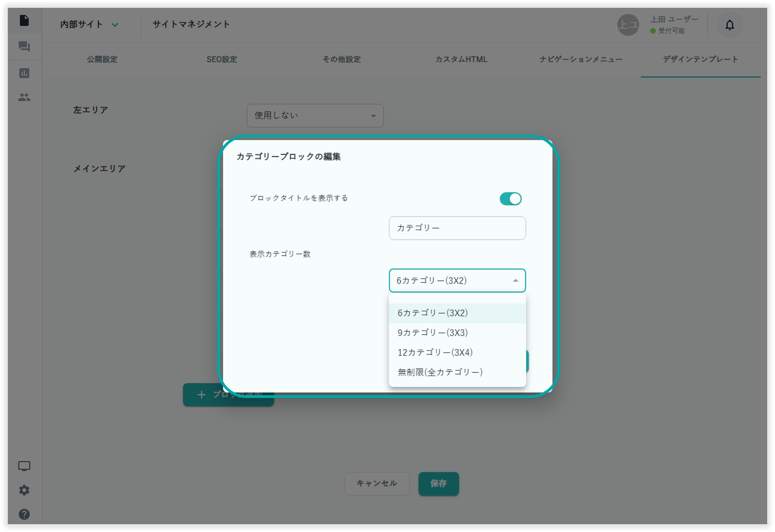Collapse the 表示カテゴリー数 dropdown
Screen dimensions: 775x532
click(x=457, y=280)
